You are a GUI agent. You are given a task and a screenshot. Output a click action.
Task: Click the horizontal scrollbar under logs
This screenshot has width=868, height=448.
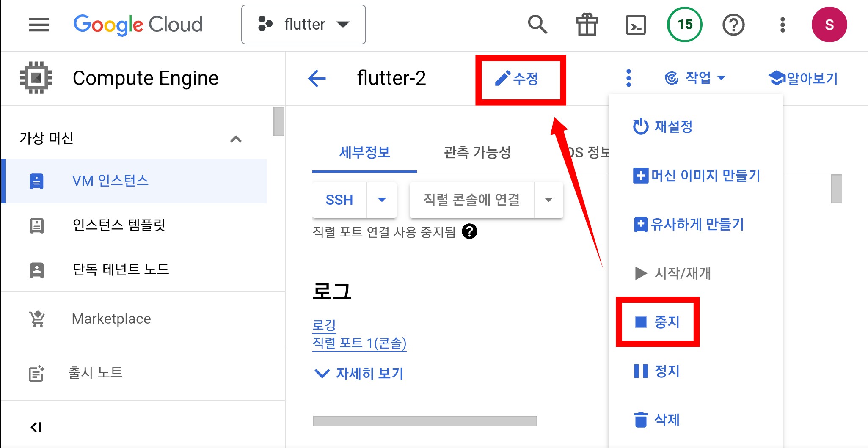point(425,421)
